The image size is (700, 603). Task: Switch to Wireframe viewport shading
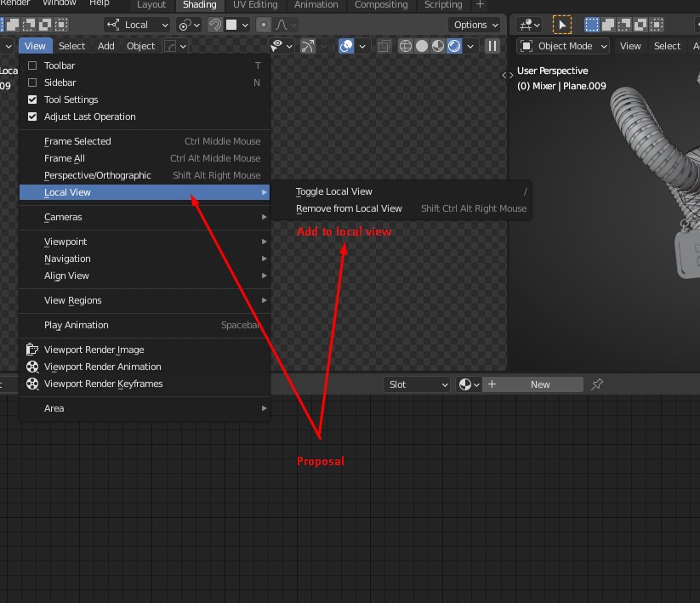point(406,46)
